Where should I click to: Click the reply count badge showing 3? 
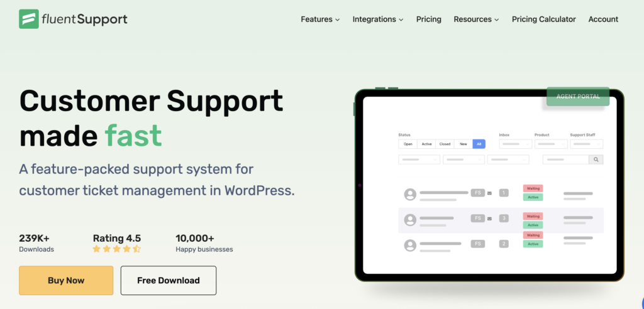pyautogui.click(x=504, y=219)
